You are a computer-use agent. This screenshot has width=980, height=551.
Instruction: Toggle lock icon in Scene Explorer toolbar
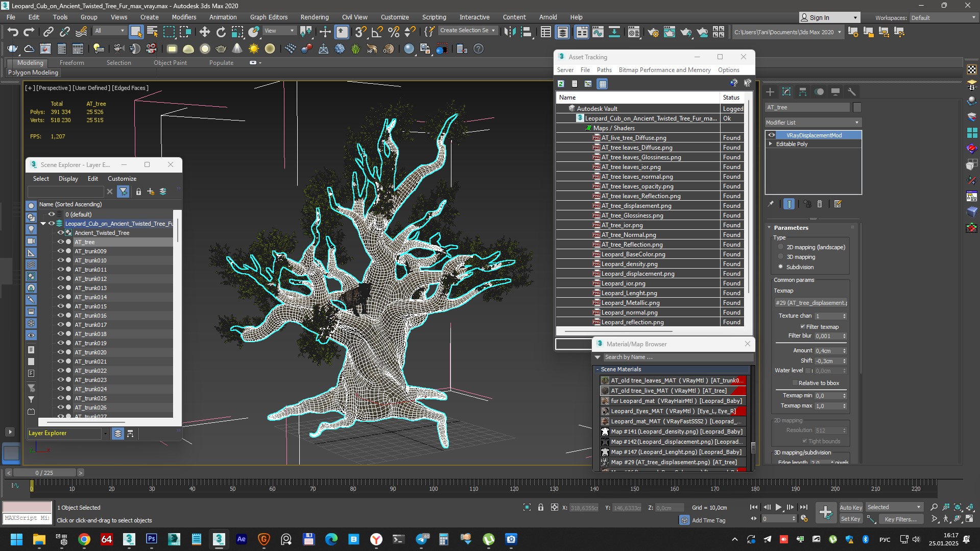click(x=138, y=191)
